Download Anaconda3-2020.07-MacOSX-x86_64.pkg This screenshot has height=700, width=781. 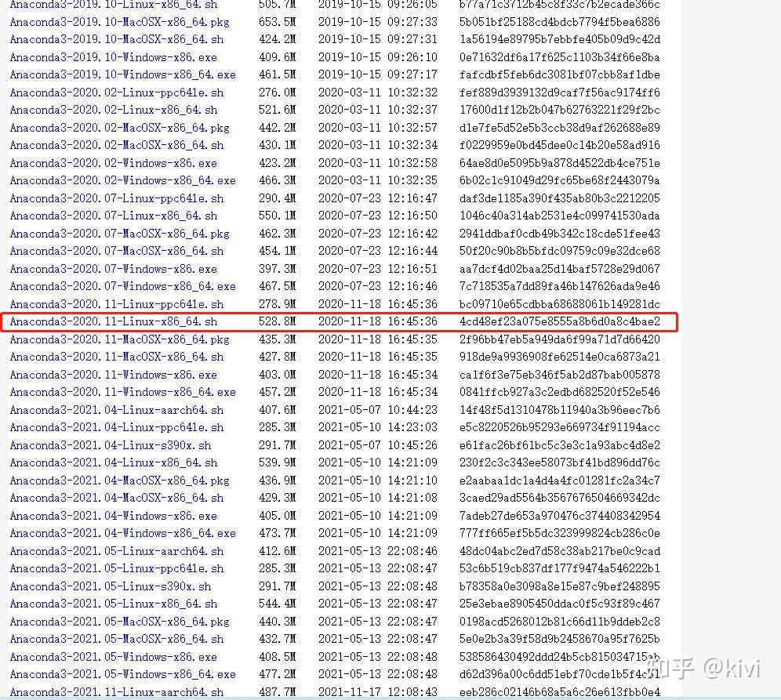(119, 234)
